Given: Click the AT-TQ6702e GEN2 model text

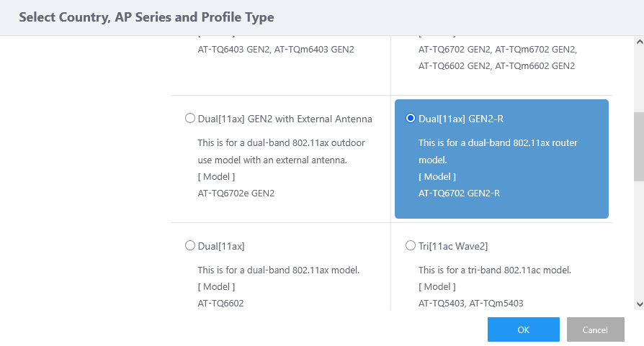Looking at the screenshot, I should pyautogui.click(x=236, y=194).
